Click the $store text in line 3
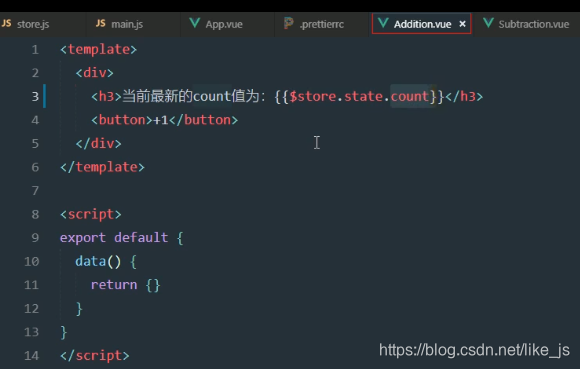This screenshot has width=580, height=369. [313, 97]
